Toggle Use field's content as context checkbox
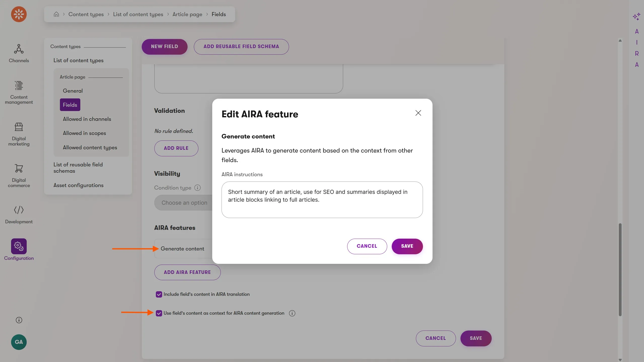Screen dimensions: 644x362 (x=159, y=313)
